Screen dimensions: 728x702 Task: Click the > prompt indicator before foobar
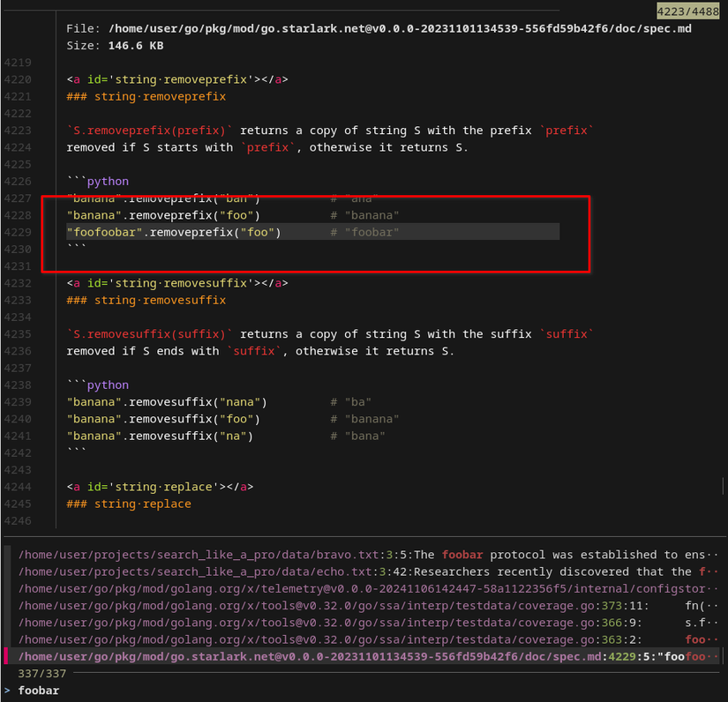tap(7, 691)
